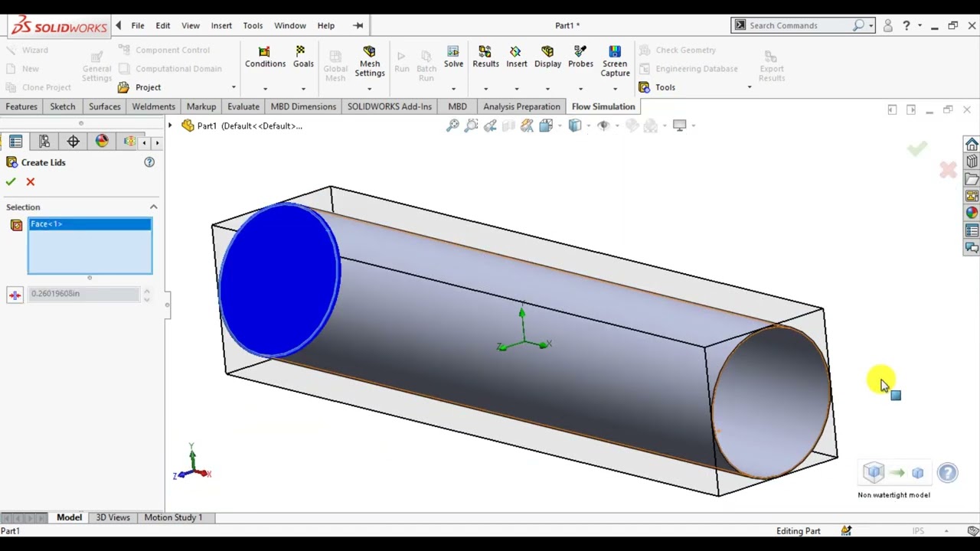Click the faded confirmation-corner green check in viewport
This screenshot has height=551, width=980.
[x=917, y=148]
